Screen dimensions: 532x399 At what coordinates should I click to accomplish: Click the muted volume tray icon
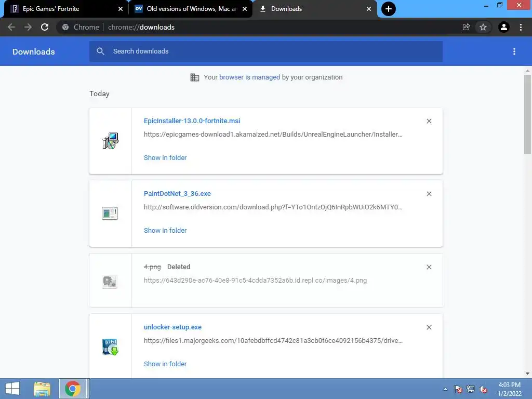tap(483, 389)
